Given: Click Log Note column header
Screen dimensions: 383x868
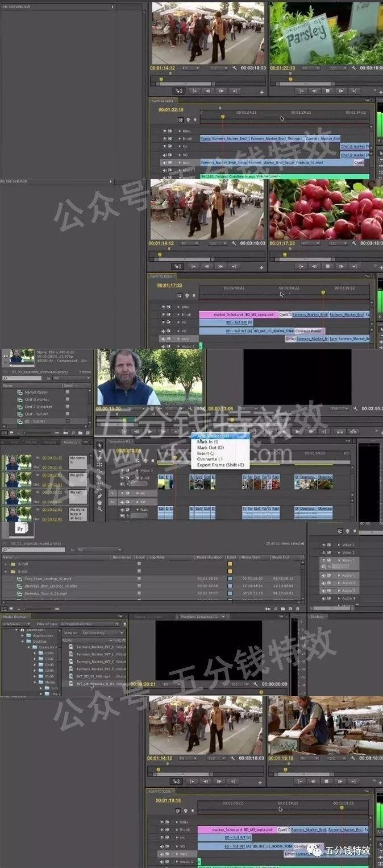Looking at the screenshot, I should 157,557.
